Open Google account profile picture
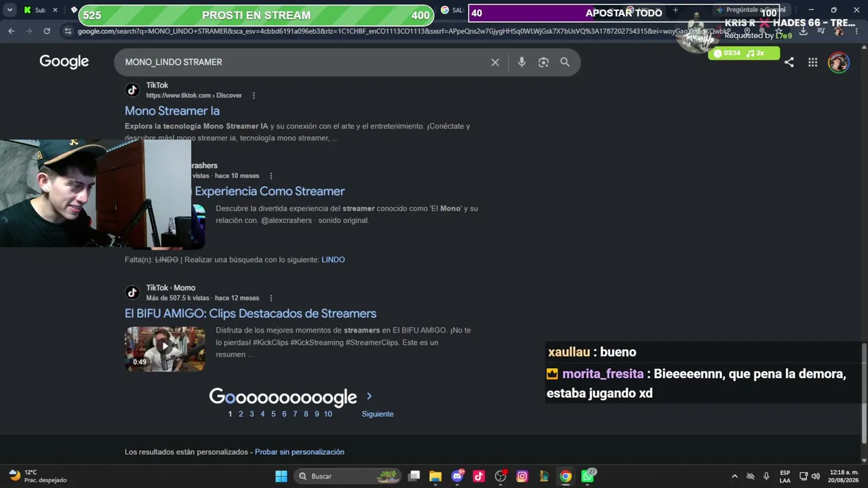 coord(839,62)
